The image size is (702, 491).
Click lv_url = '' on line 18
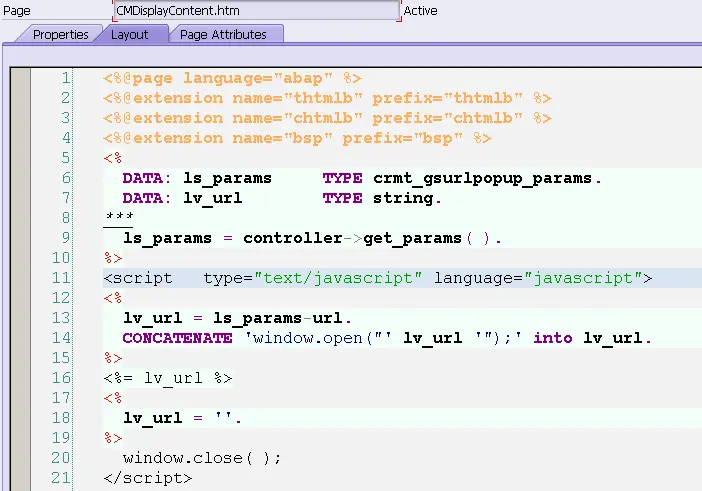pos(182,418)
